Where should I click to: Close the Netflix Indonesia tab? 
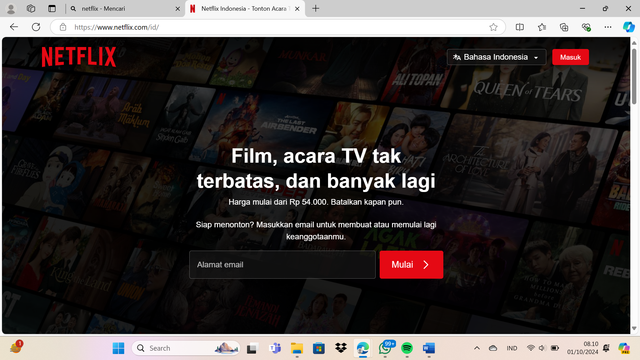(297, 9)
